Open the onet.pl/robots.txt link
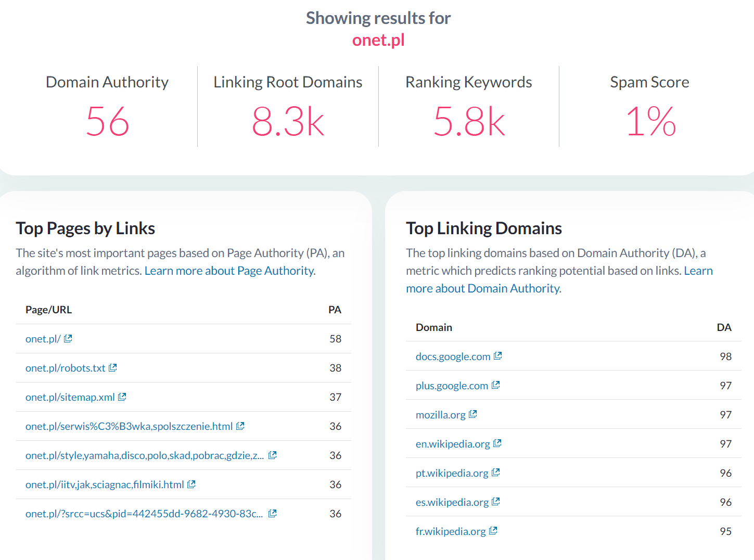754x560 pixels. pyautogui.click(x=66, y=368)
